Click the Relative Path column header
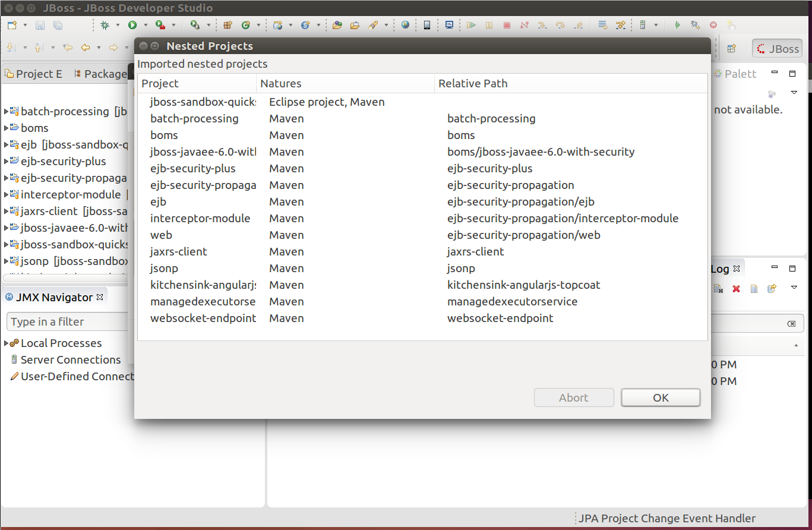Screen dimensions: 812x530 tap(571, 84)
